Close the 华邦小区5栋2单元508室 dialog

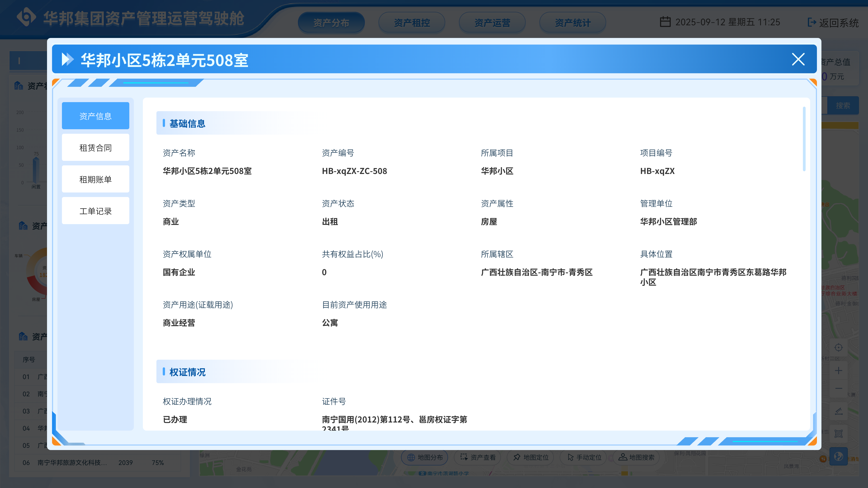coord(798,59)
